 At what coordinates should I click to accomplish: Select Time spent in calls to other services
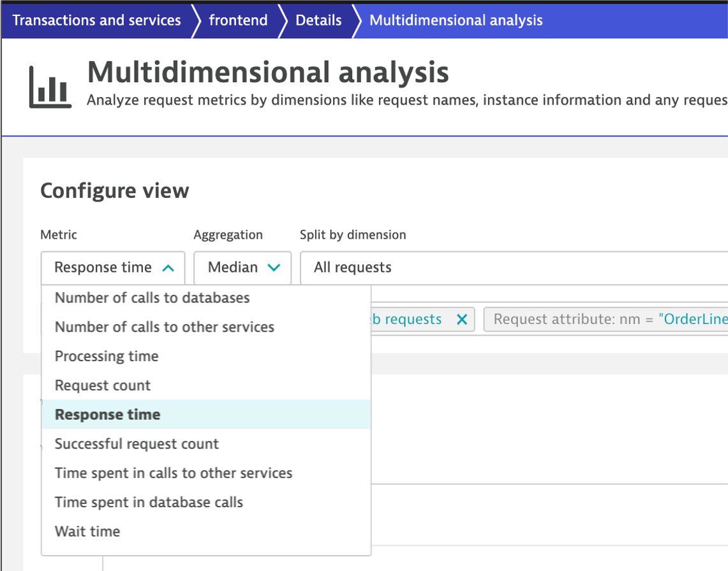(174, 473)
